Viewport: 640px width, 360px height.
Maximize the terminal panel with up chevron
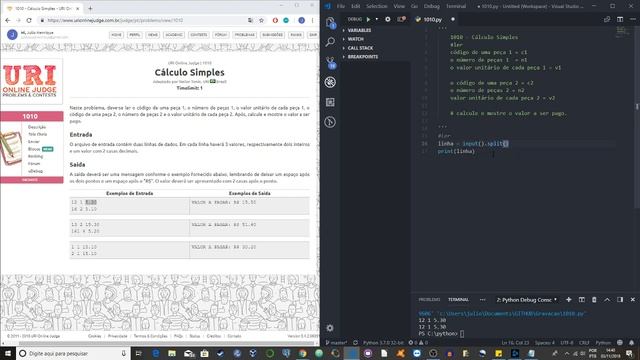click(x=607, y=300)
